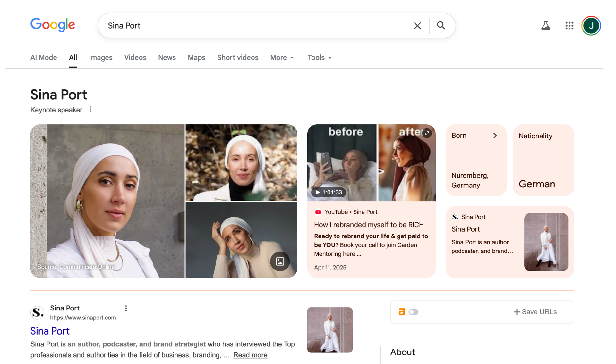Switch to the Maps tab
The width and height of the screenshot is (616, 364).
click(x=196, y=58)
